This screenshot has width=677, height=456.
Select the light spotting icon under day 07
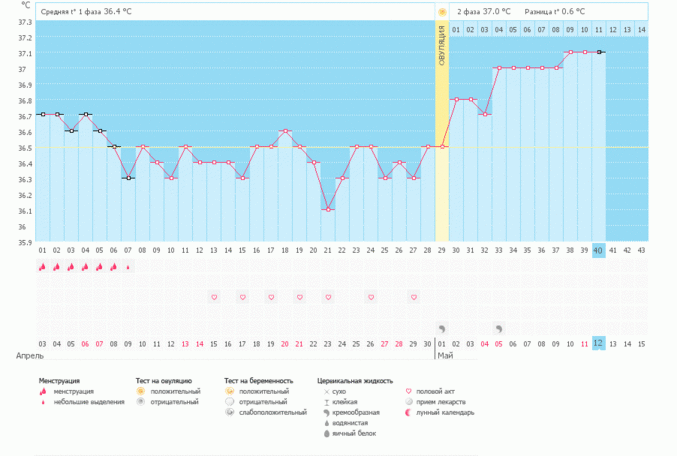(x=128, y=267)
